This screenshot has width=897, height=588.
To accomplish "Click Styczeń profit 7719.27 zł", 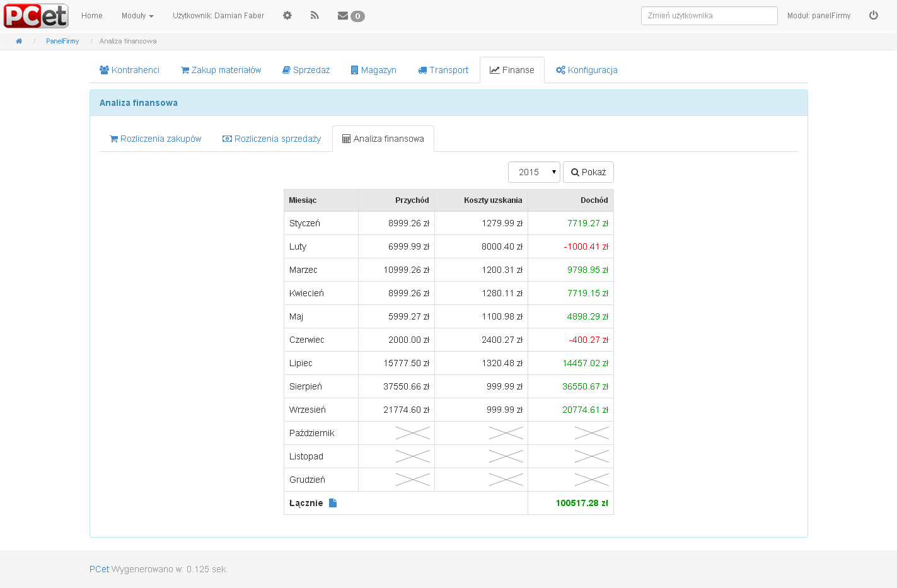I will 588,223.
